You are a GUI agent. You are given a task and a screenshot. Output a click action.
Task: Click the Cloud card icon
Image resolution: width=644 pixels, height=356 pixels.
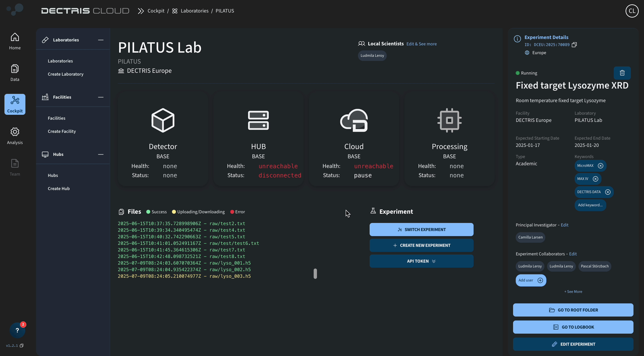[x=354, y=120]
